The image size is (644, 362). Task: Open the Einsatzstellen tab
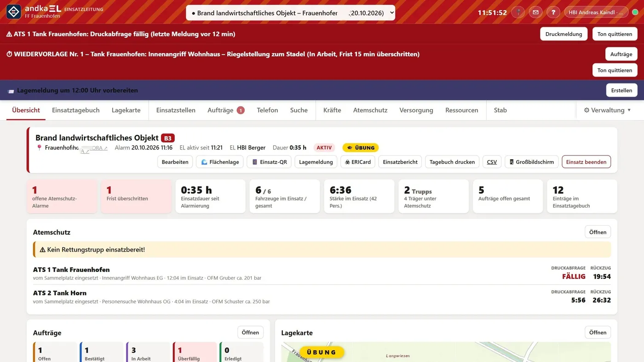176,110
